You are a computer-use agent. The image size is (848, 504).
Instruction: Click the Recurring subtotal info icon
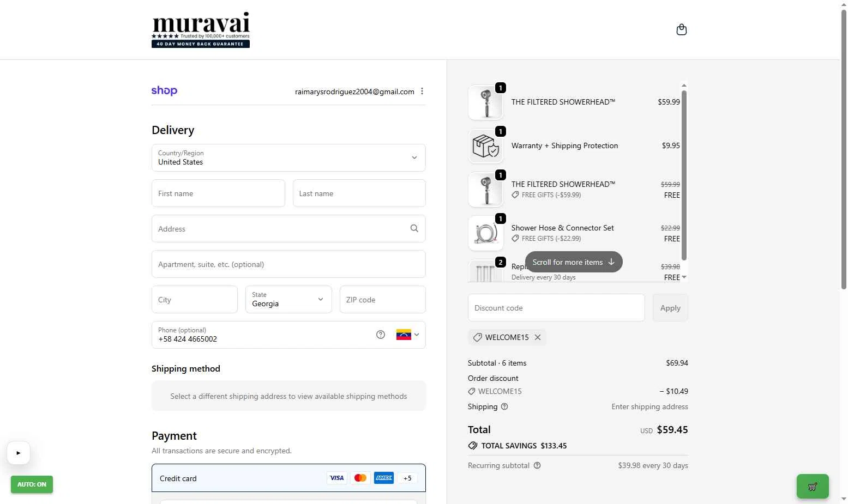click(x=537, y=465)
